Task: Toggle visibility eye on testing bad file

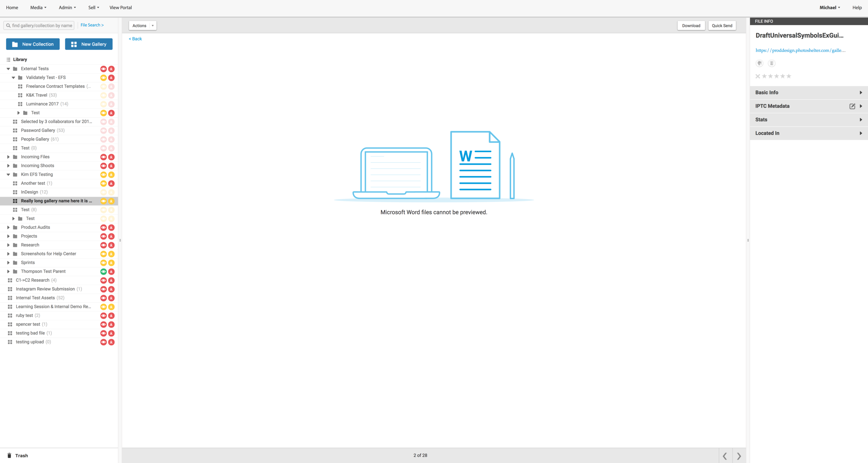Action: coord(103,333)
